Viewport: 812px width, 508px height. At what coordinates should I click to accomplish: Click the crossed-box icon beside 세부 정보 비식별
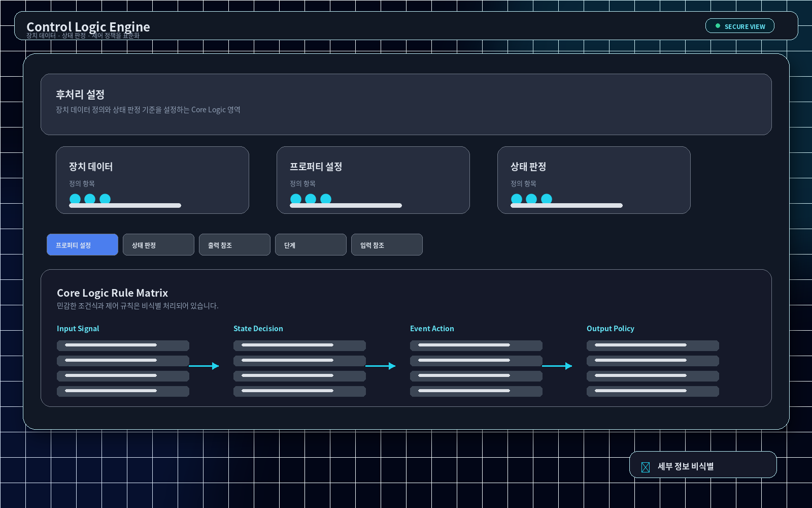click(x=646, y=467)
